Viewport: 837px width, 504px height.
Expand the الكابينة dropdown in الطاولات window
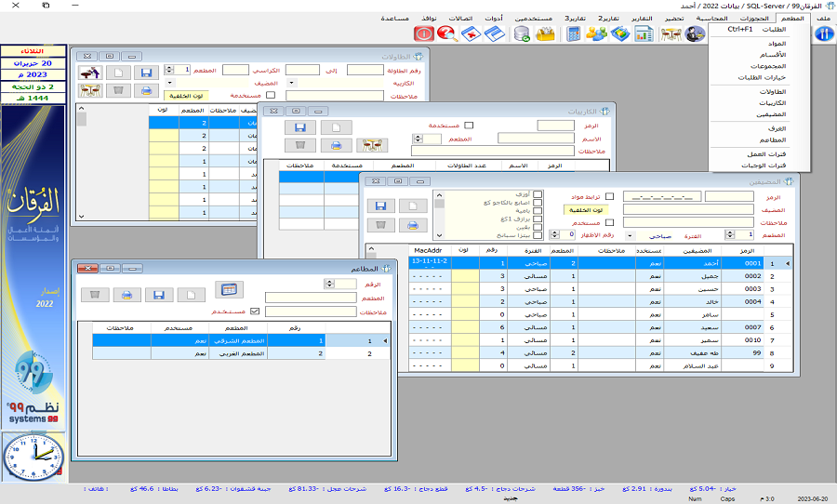291,83
